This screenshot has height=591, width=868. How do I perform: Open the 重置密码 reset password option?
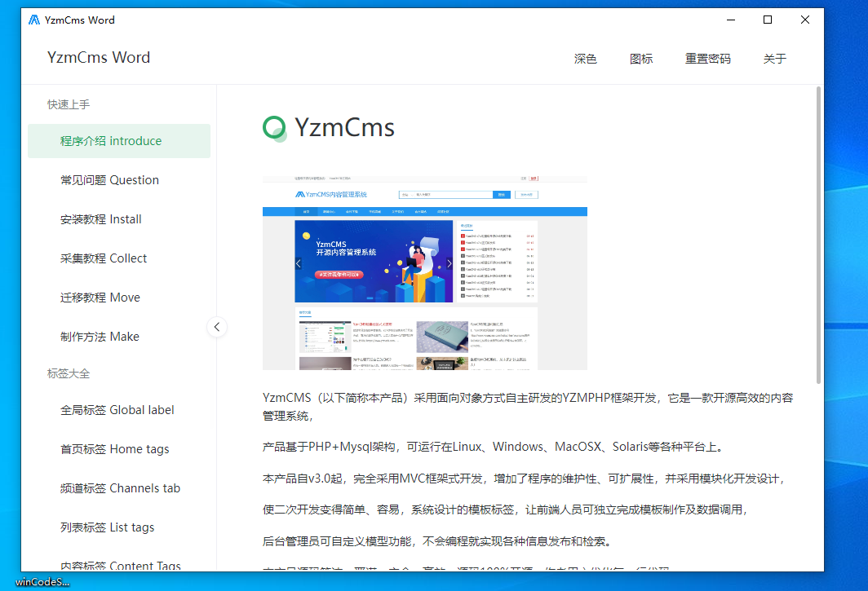(707, 59)
